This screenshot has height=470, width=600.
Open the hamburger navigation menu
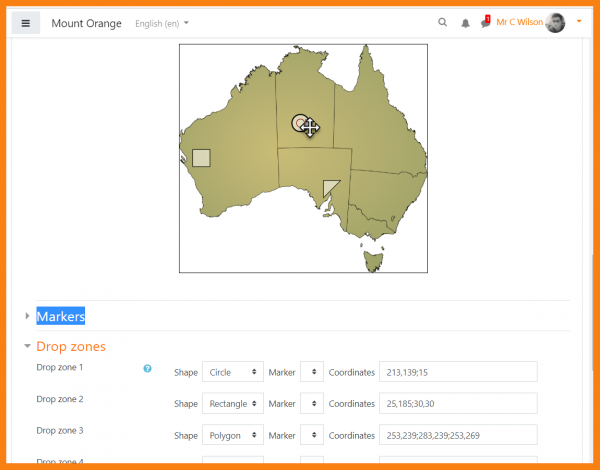click(x=26, y=22)
